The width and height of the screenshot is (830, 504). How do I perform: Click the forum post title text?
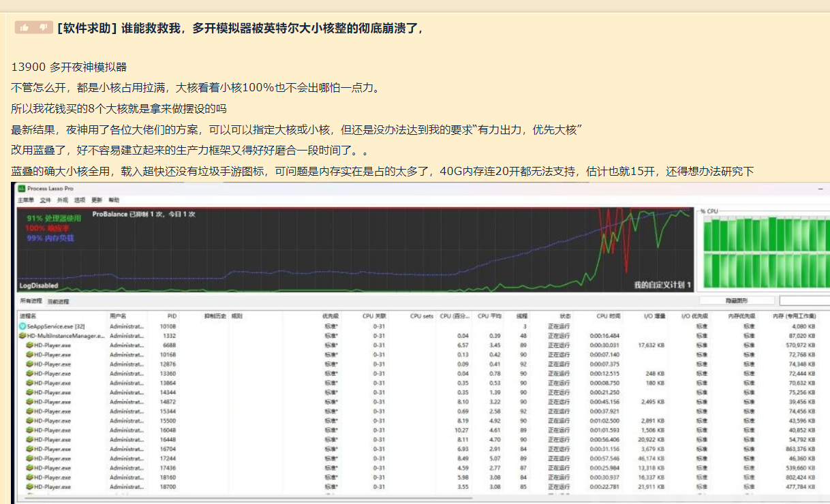point(241,28)
